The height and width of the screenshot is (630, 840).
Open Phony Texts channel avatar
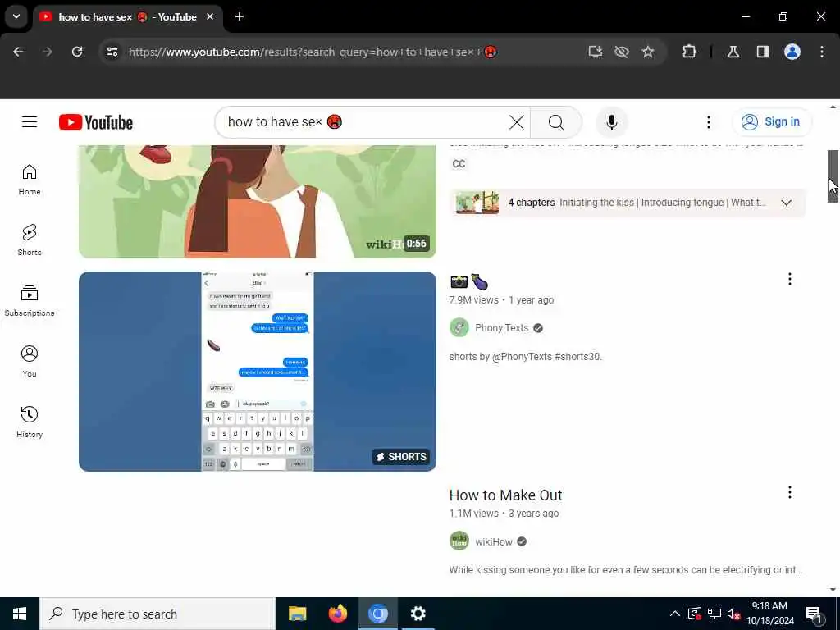click(x=459, y=327)
